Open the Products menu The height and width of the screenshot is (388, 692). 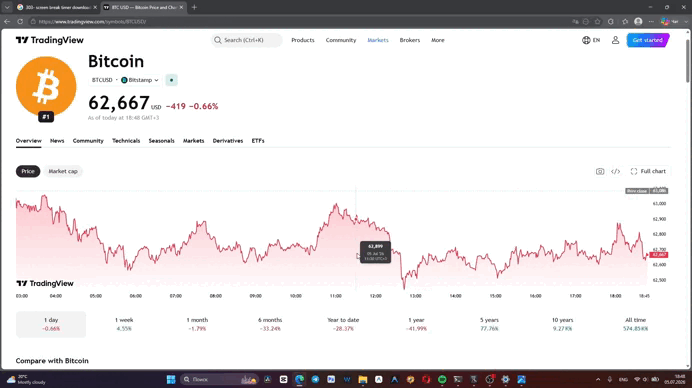click(x=303, y=40)
